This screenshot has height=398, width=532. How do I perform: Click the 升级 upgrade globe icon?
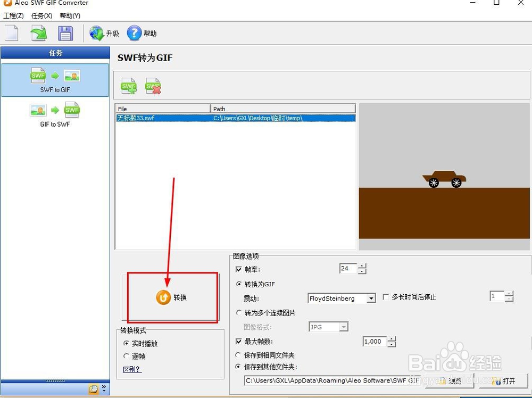coord(97,33)
